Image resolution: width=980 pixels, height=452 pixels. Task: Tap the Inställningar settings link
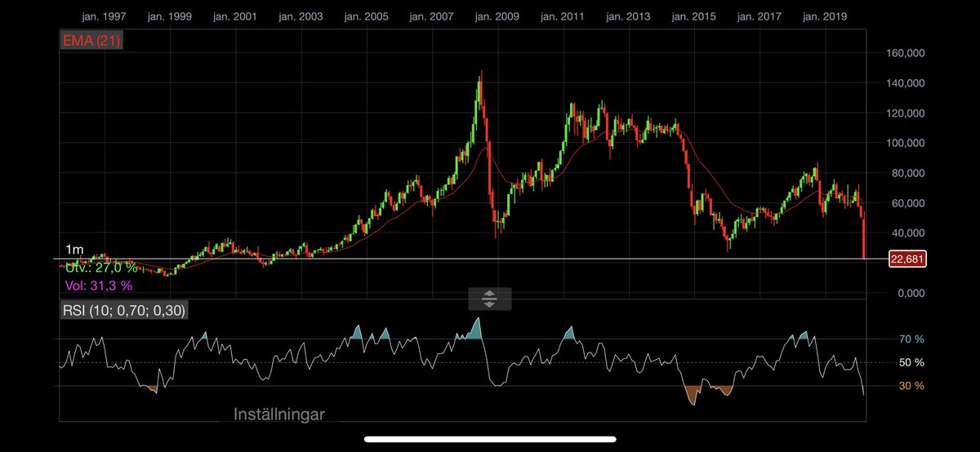[279, 414]
